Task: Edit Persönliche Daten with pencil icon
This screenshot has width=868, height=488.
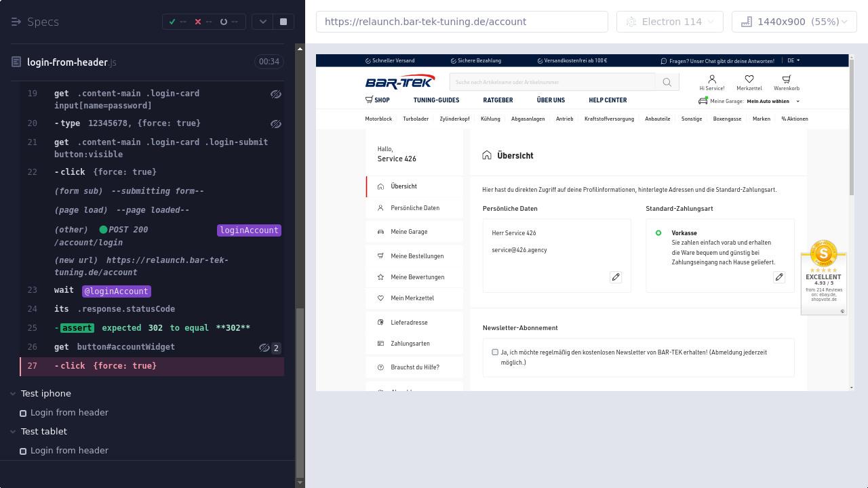Action: [x=615, y=277]
